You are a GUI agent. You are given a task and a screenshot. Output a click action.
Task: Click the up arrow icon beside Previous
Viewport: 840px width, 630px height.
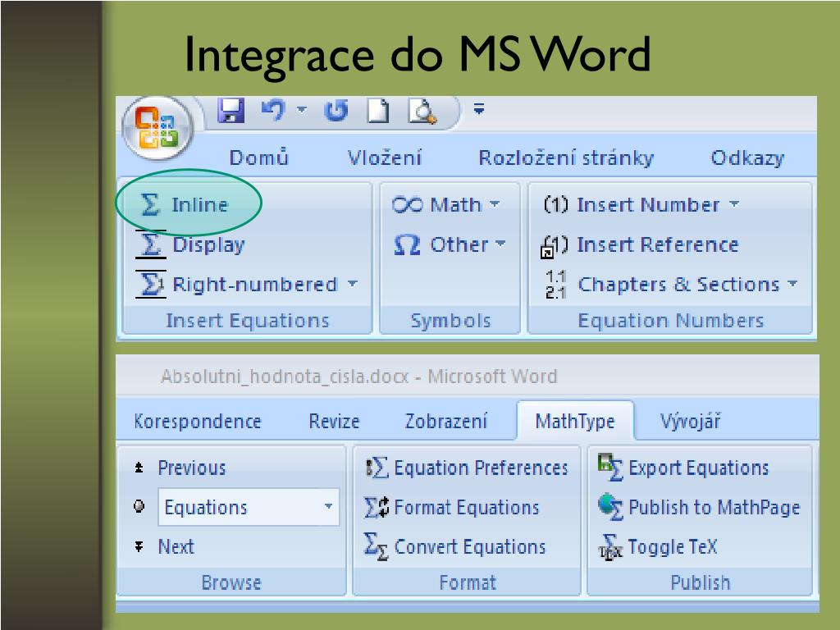[x=139, y=468]
